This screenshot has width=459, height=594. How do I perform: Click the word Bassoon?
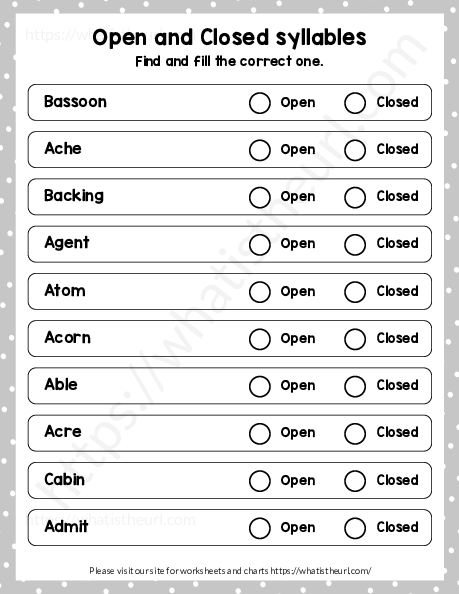pos(75,102)
